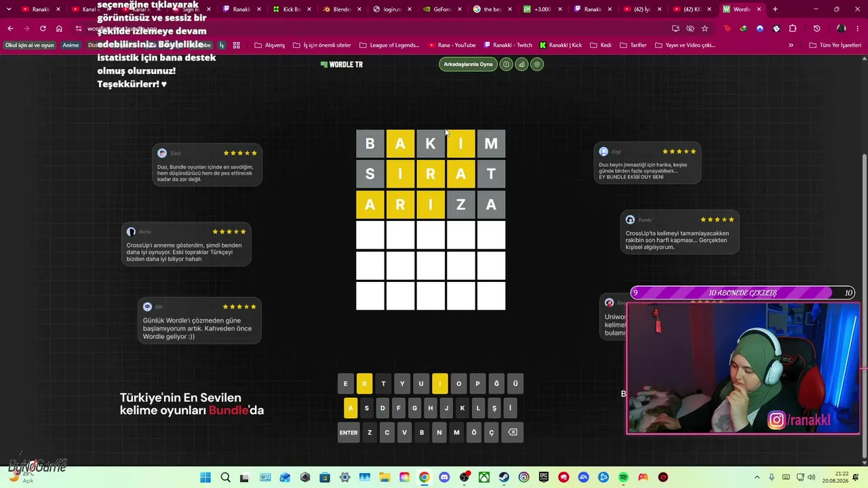Open Epic Games Launcher from the taskbar
Viewport: 868px width, 488px height.
tap(544, 477)
